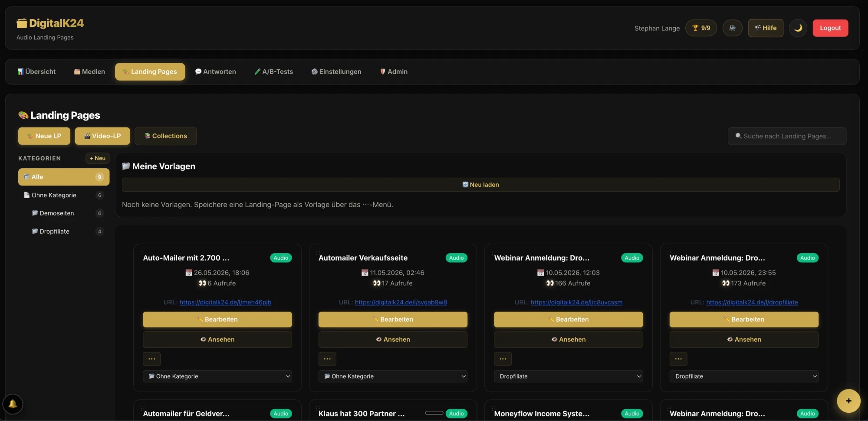Image resolution: width=868 pixels, height=421 pixels.
Task: Click the title Moneyflow Income Syste...
Action: click(x=542, y=414)
